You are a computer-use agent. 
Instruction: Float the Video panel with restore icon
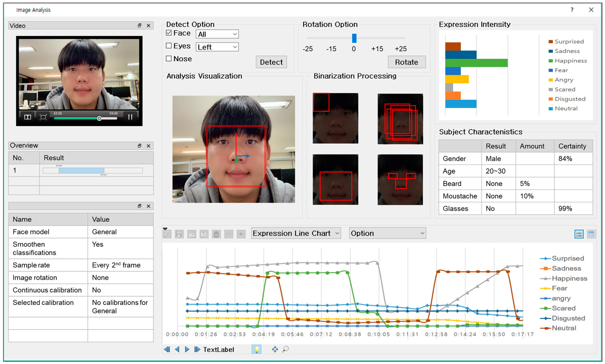tap(139, 26)
